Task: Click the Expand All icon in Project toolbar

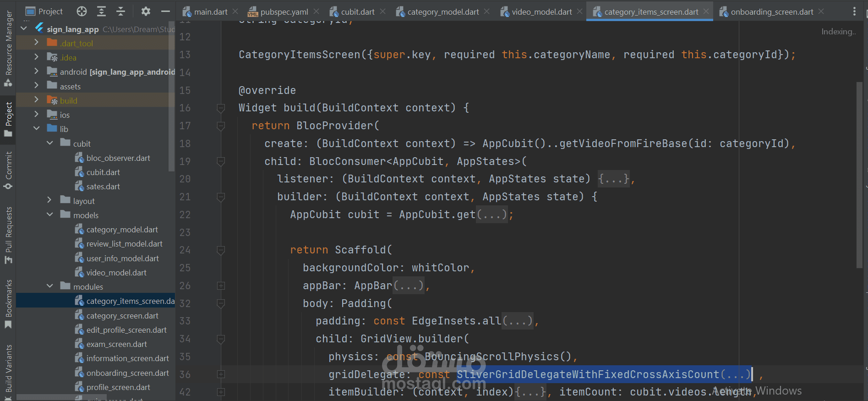Action: coord(101,11)
